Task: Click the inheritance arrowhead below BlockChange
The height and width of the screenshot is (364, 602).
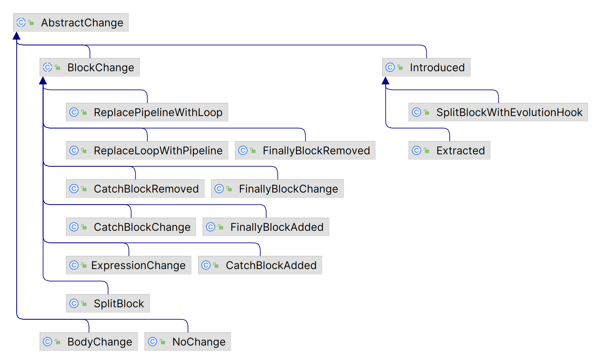Action: tap(43, 81)
